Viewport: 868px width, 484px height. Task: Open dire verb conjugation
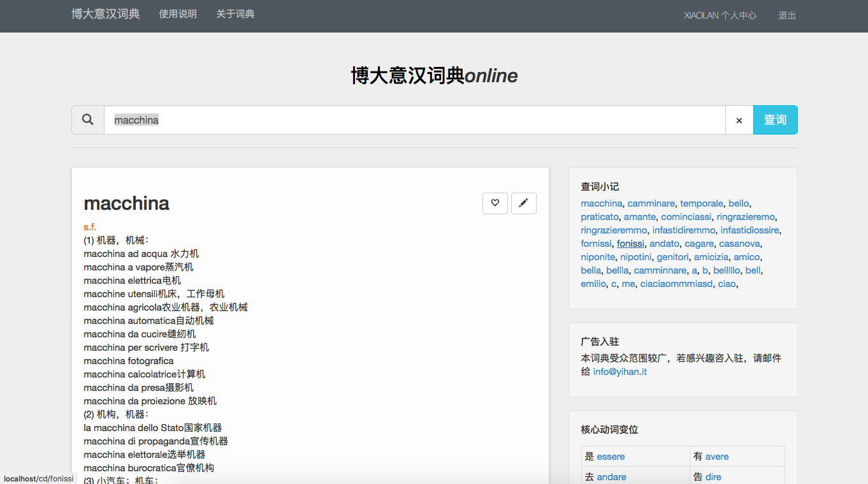click(x=714, y=477)
